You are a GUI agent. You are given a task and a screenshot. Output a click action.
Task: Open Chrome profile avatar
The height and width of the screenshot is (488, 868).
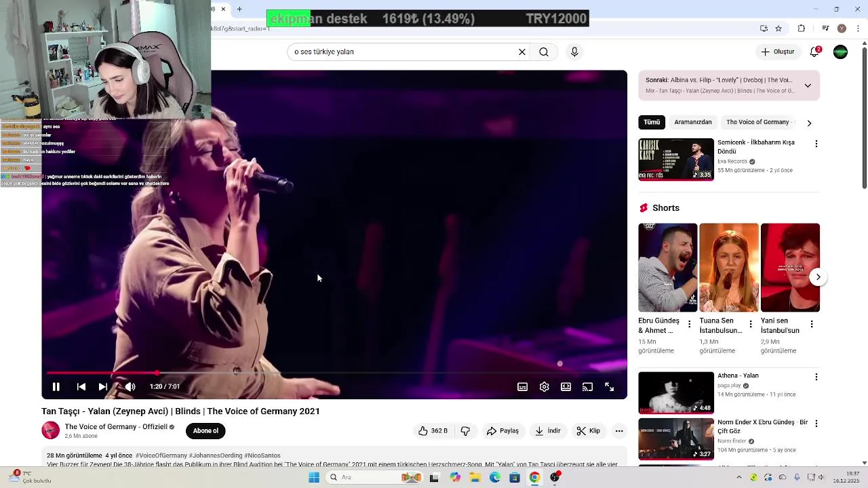coord(842,28)
